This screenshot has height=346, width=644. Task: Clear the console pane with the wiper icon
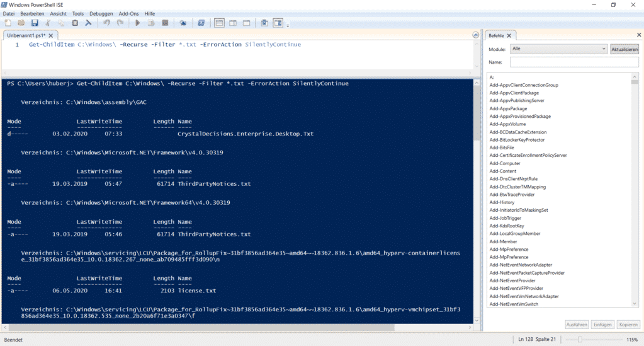pyautogui.click(x=88, y=23)
